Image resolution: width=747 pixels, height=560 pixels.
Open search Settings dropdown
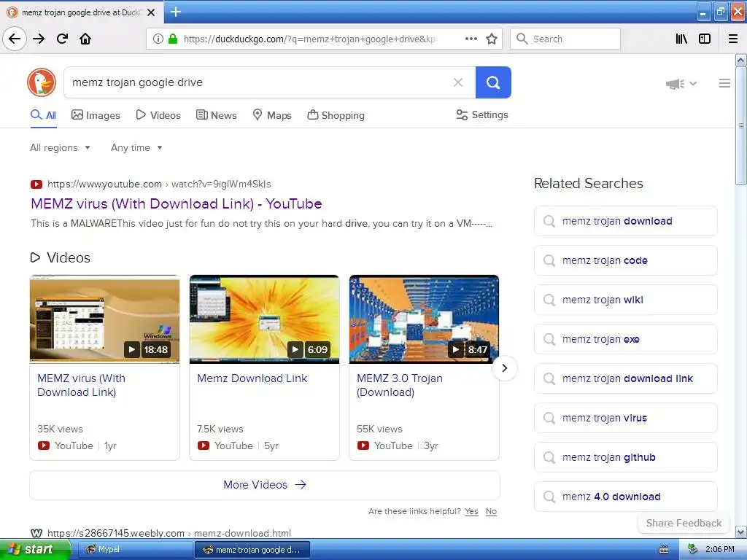(482, 114)
